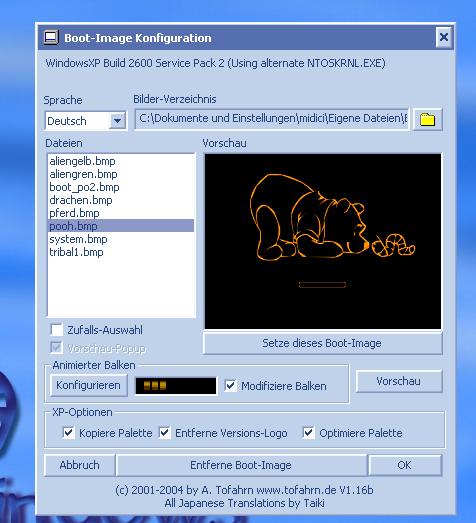Screen dimensions: 476x523
Task: Click the monitor icon in title bar
Action: (x=51, y=37)
